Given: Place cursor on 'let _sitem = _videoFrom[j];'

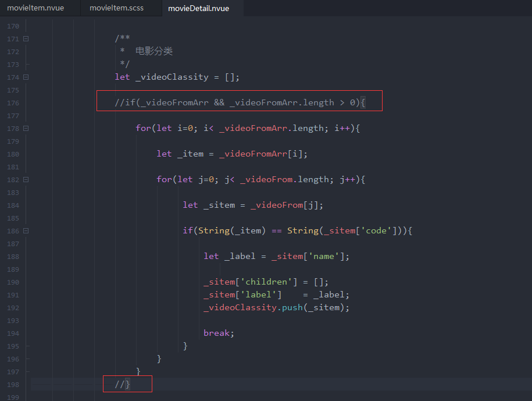Looking at the screenshot, I should pyautogui.click(x=253, y=205).
